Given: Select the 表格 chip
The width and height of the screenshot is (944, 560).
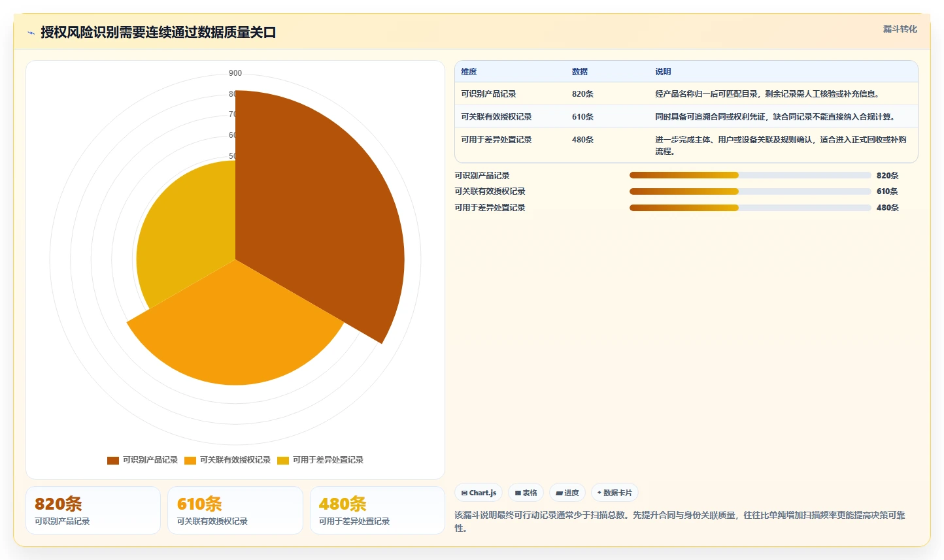Looking at the screenshot, I should (x=526, y=493).
